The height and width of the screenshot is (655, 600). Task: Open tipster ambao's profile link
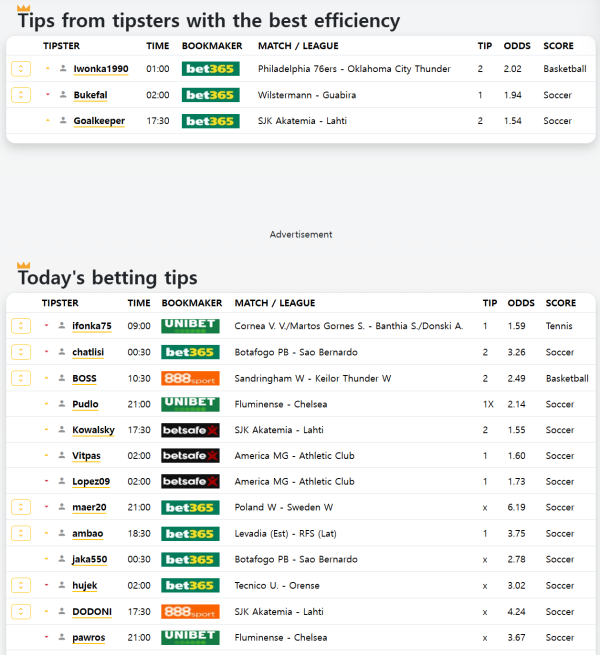tap(87, 534)
